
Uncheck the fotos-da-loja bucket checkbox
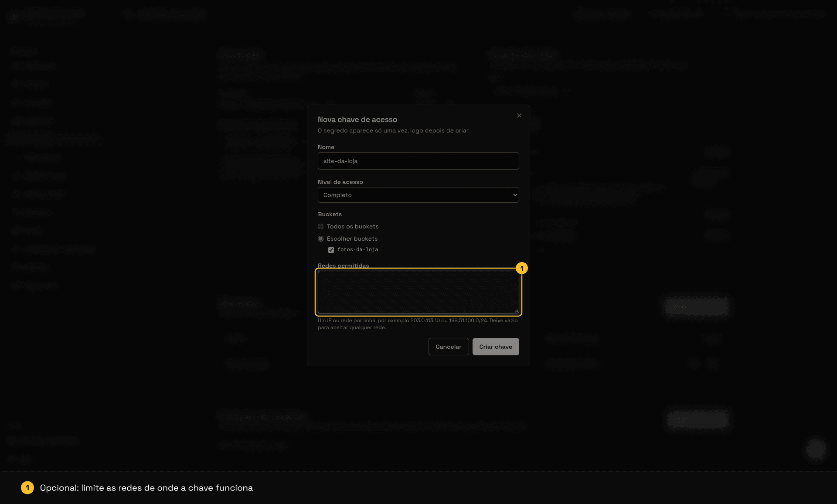(331, 250)
